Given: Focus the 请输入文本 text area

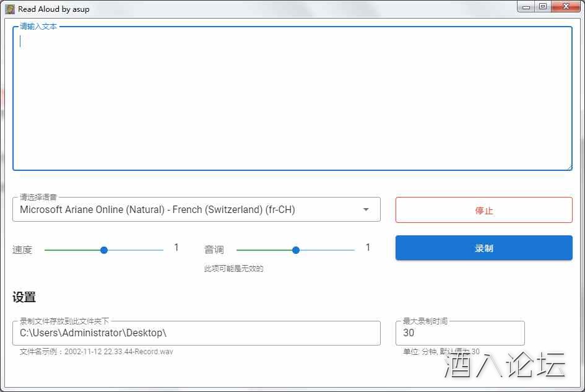Looking at the screenshot, I should pyautogui.click(x=292, y=98).
